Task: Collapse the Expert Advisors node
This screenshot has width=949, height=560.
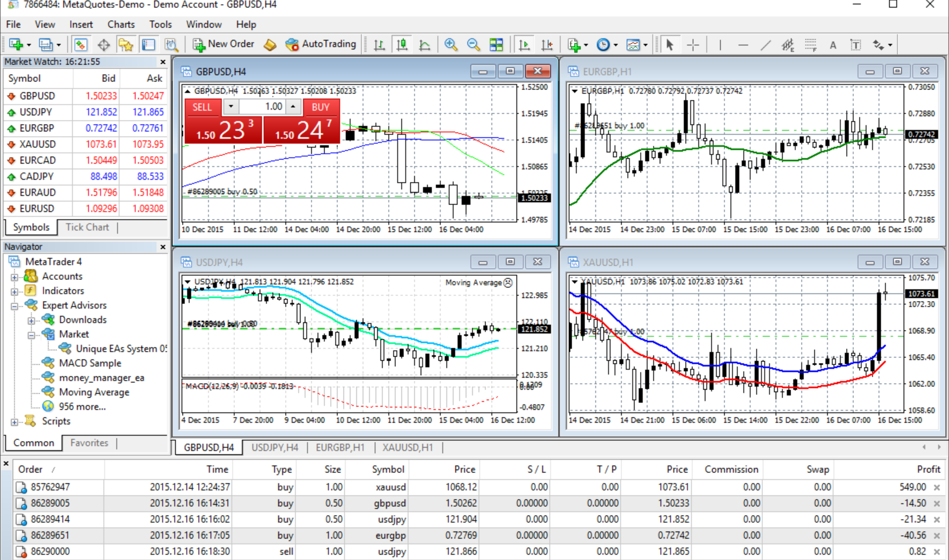Action: [14, 306]
